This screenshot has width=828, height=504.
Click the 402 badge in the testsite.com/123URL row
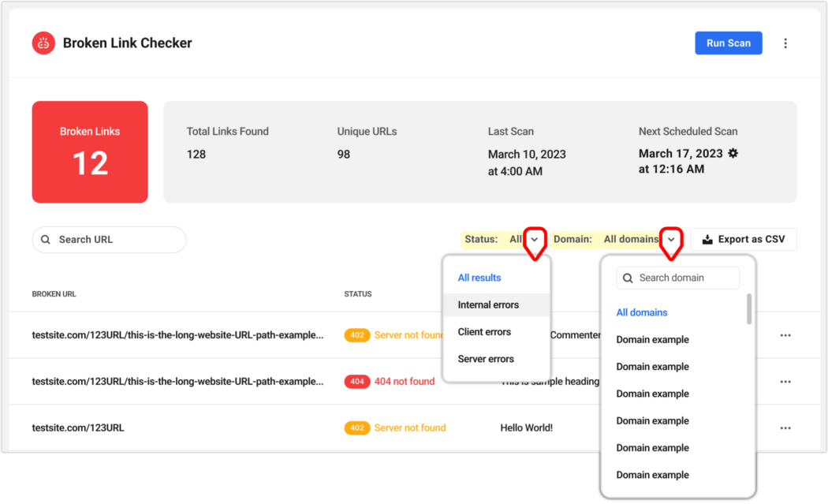coord(357,428)
